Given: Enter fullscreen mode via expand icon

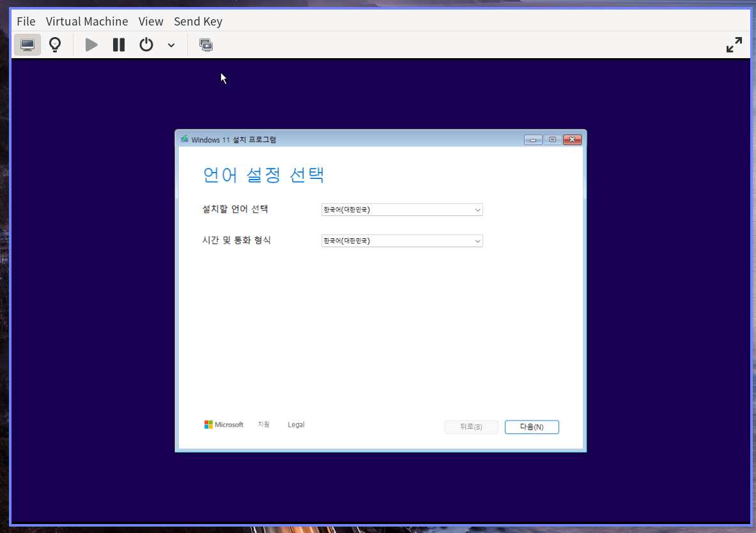Looking at the screenshot, I should coord(733,45).
